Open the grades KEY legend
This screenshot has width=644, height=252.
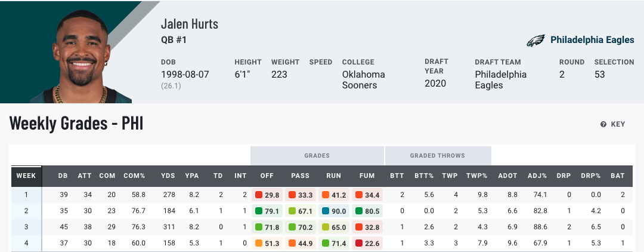(613, 124)
